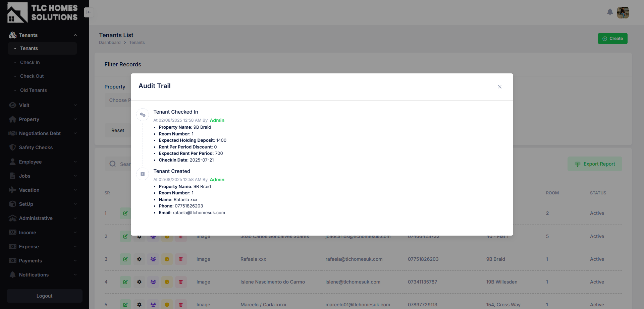Click the edit icon in row 5
644x309 pixels.
(x=125, y=304)
